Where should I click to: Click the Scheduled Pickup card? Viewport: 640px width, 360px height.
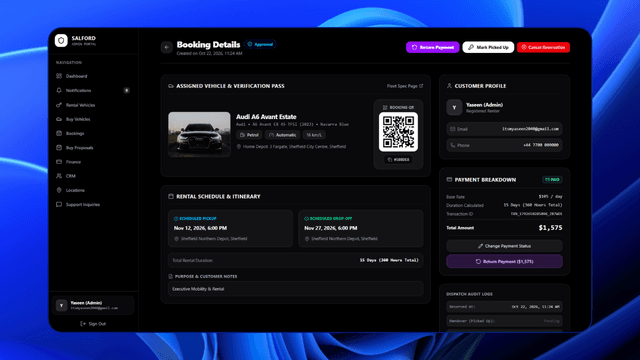click(230, 229)
